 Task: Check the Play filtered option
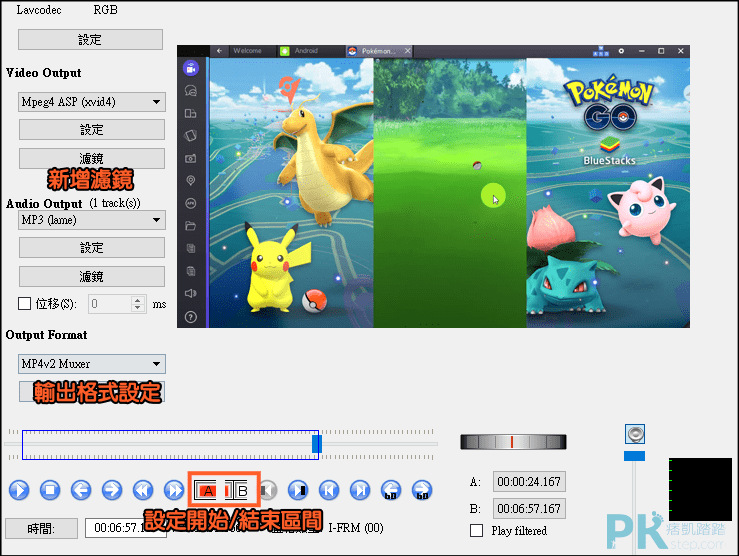click(476, 531)
